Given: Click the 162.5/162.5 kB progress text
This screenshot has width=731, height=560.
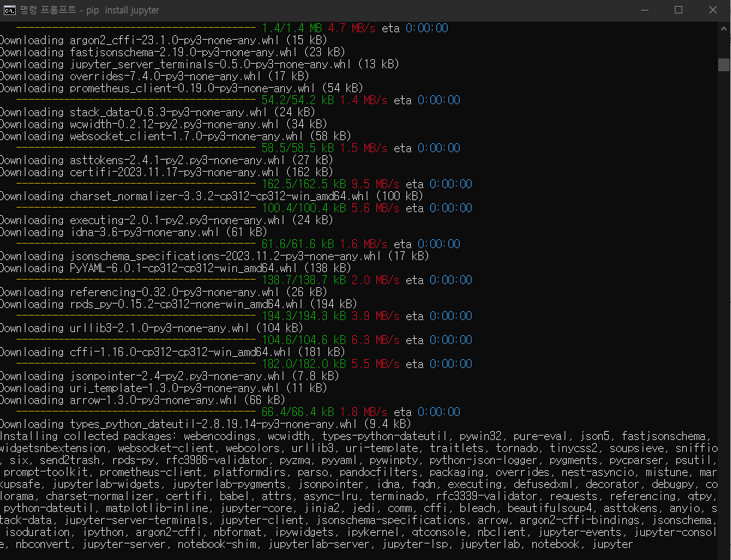Looking at the screenshot, I should click(304, 184).
